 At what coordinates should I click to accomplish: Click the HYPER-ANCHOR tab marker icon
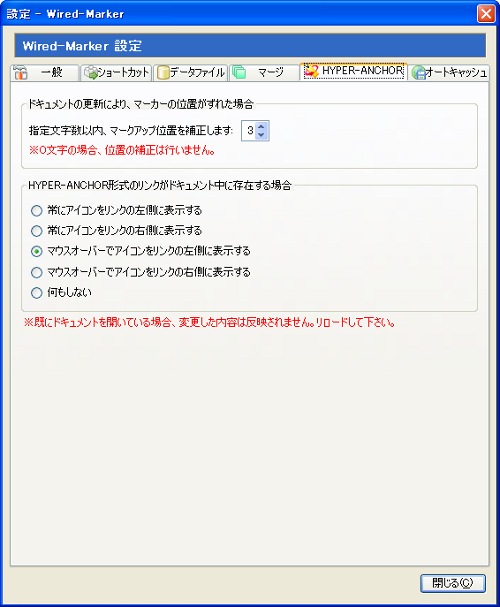click(311, 71)
